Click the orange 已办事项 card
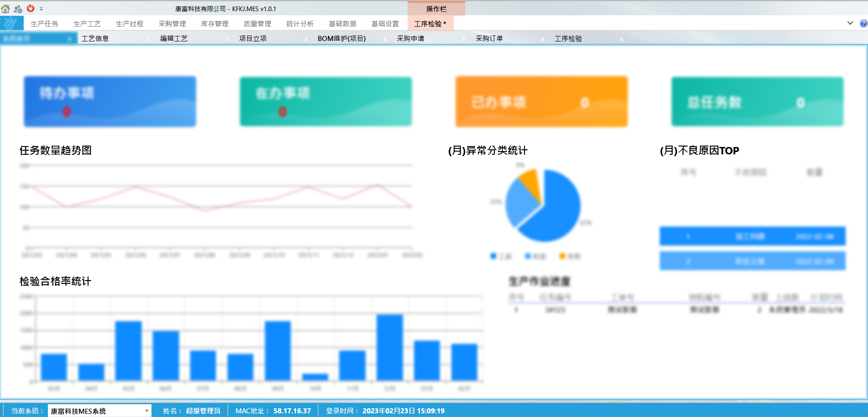868x417 pixels. coord(541,101)
